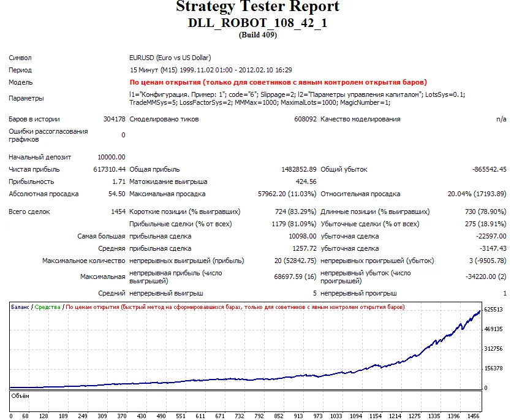Select maximal consecutive profit 68697.59 (16)

295,277
